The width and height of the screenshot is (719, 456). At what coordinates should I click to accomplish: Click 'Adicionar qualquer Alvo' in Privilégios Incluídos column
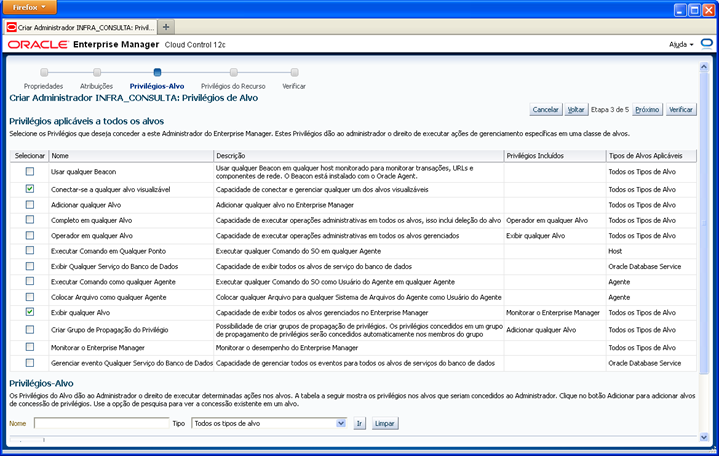click(x=541, y=330)
